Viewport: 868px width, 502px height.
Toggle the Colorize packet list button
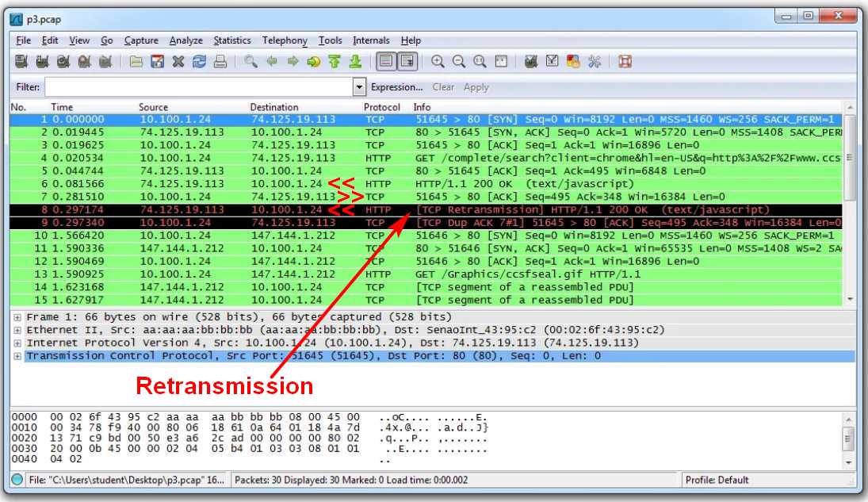[x=385, y=61]
